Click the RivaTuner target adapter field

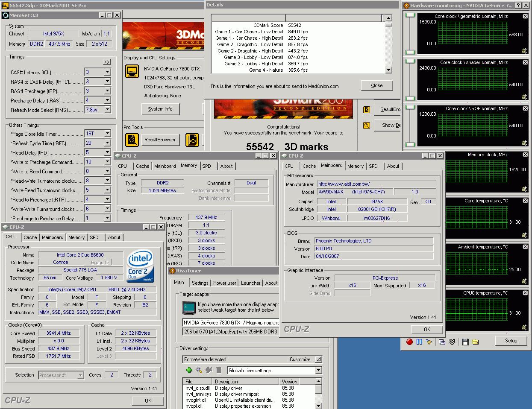click(231, 323)
